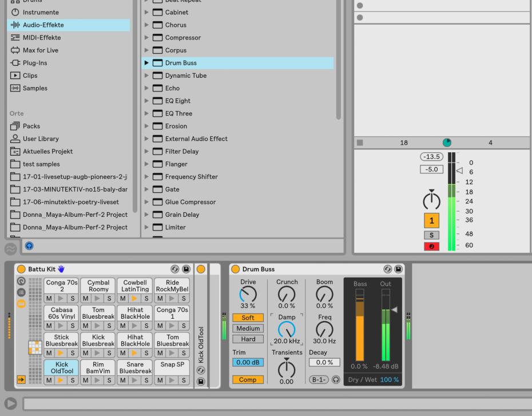
Task: Toggle the Drum Buss device activator
Action: click(x=236, y=269)
